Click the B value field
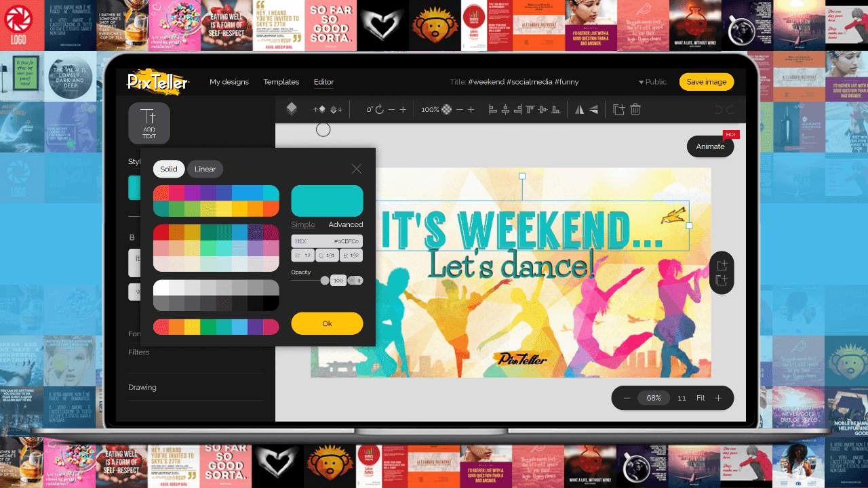 pos(351,256)
